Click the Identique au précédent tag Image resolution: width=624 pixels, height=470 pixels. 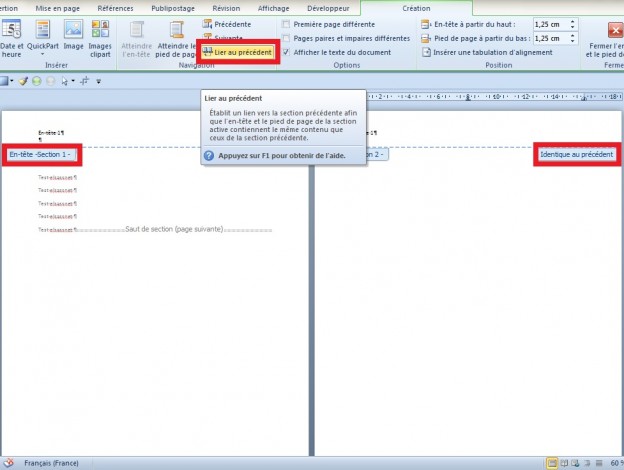point(576,154)
